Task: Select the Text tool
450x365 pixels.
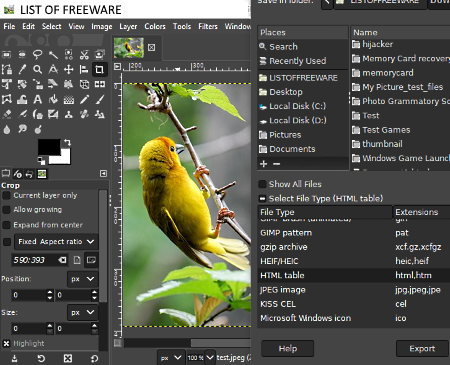Action: point(37,99)
